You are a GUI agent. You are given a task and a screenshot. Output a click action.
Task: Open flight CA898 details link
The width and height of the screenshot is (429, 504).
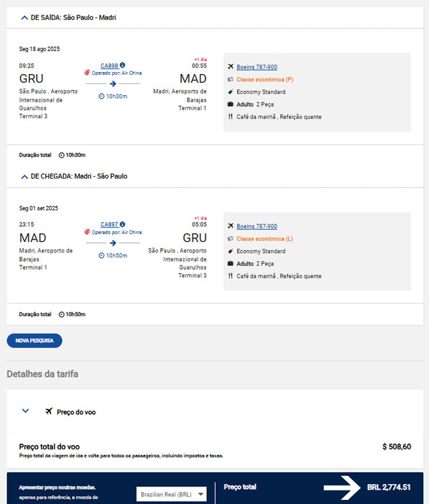point(109,66)
